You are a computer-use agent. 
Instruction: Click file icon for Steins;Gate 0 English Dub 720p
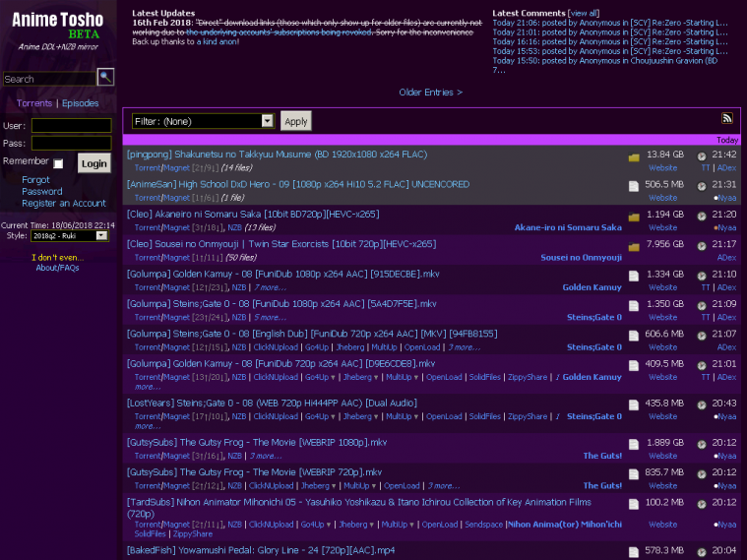click(634, 336)
